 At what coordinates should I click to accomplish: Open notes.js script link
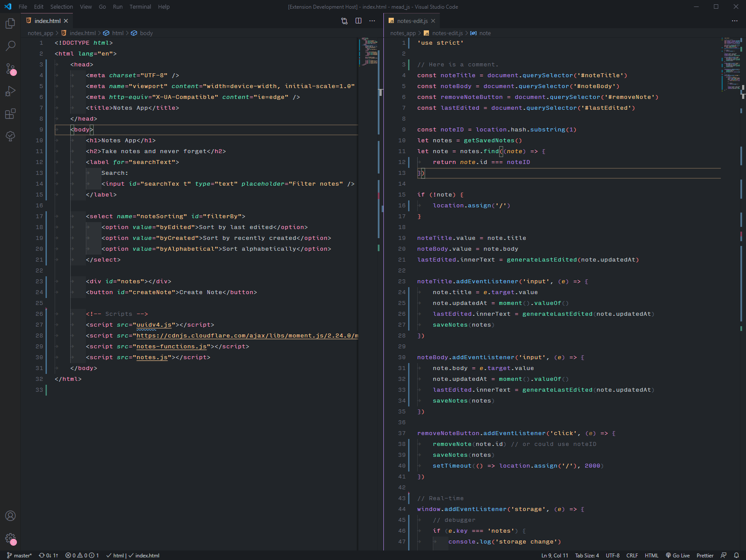(152, 357)
